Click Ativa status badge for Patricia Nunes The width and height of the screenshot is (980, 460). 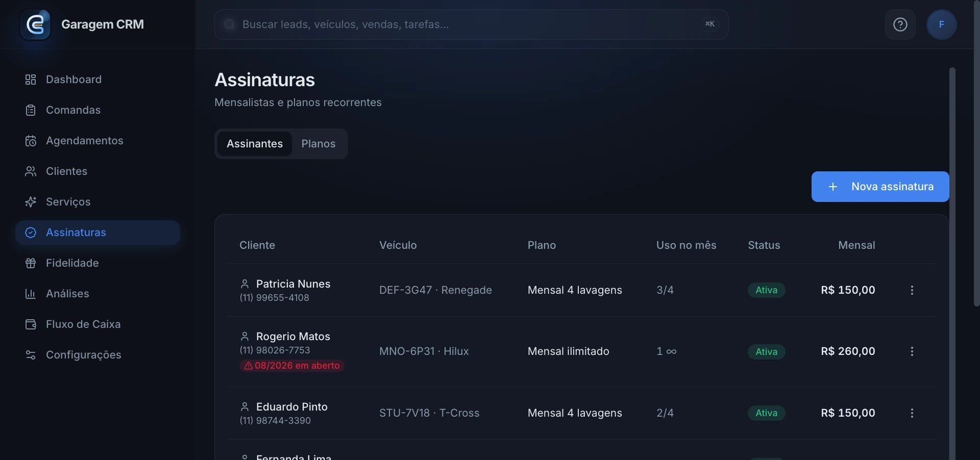(x=766, y=290)
